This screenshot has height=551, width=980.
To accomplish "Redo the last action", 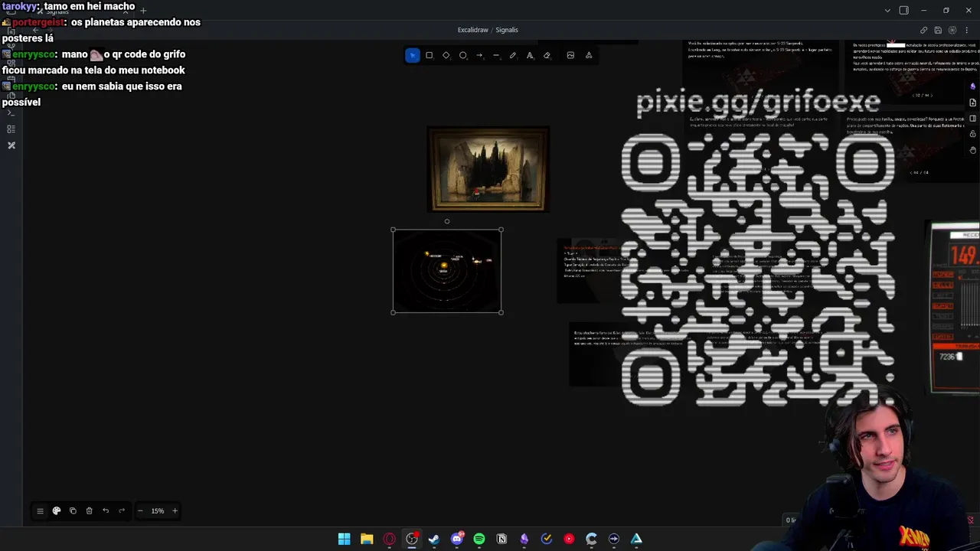I will point(122,510).
